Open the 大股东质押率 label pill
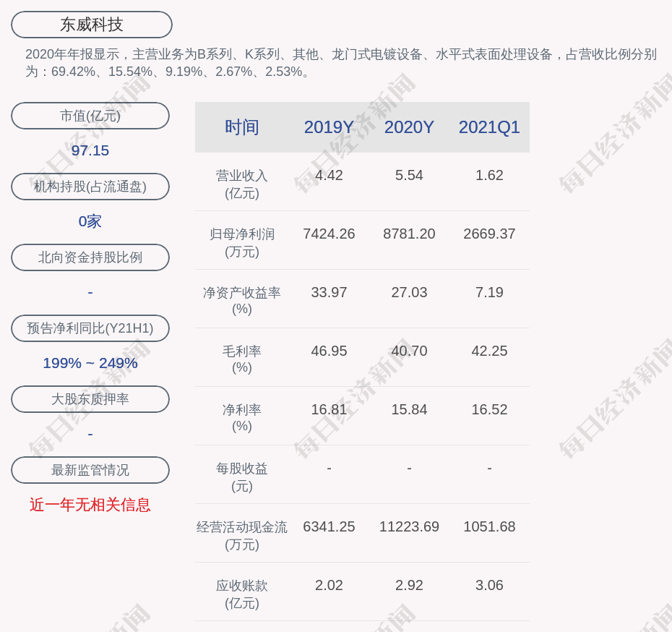Screen dimensions: 672x632 pos(90,399)
